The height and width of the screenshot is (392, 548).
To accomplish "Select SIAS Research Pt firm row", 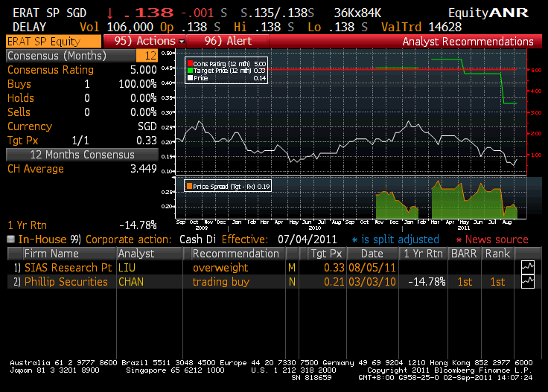I will click(x=68, y=268).
